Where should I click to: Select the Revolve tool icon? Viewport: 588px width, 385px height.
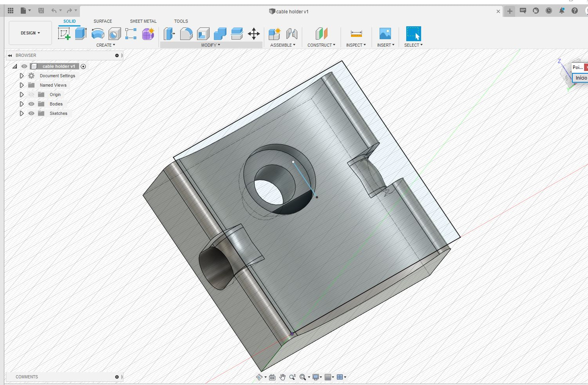[x=98, y=34]
